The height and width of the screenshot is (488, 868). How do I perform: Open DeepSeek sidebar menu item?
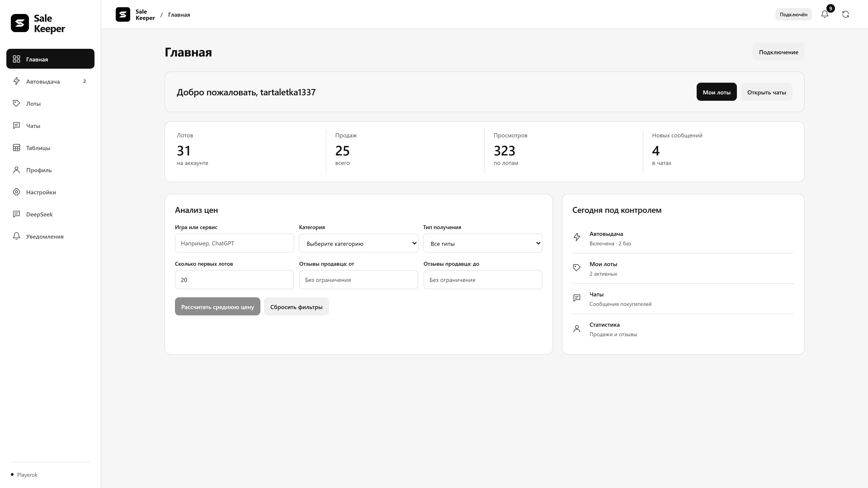pyautogui.click(x=51, y=214)
